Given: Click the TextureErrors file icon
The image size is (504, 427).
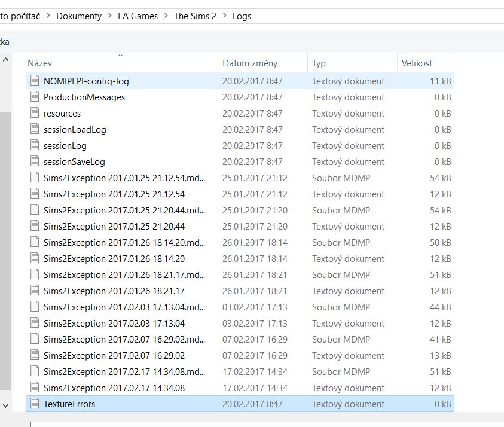Looking at the screenshot, I should tap(34, 404).
